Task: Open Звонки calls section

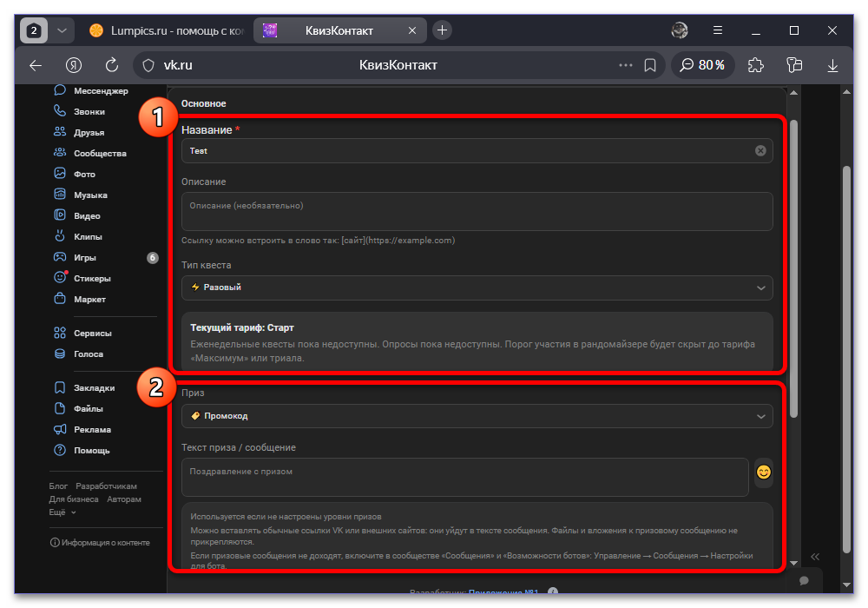Action: click(80, 111)
